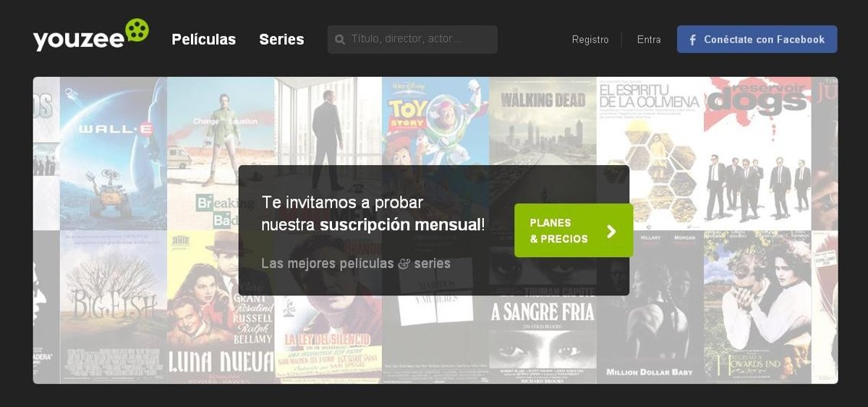Click the youzee film reel logo

point(137,31)
